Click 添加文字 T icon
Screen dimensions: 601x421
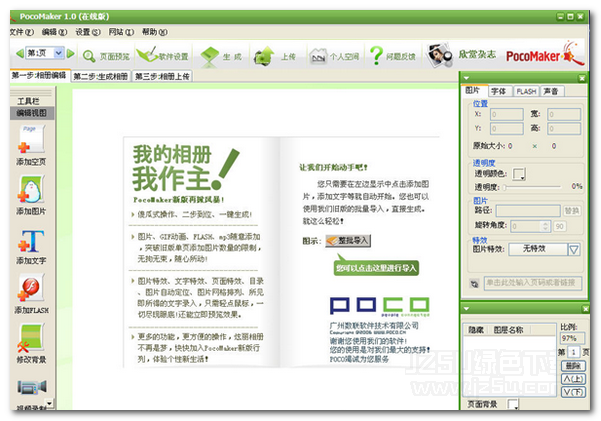[x=31, y=241]
